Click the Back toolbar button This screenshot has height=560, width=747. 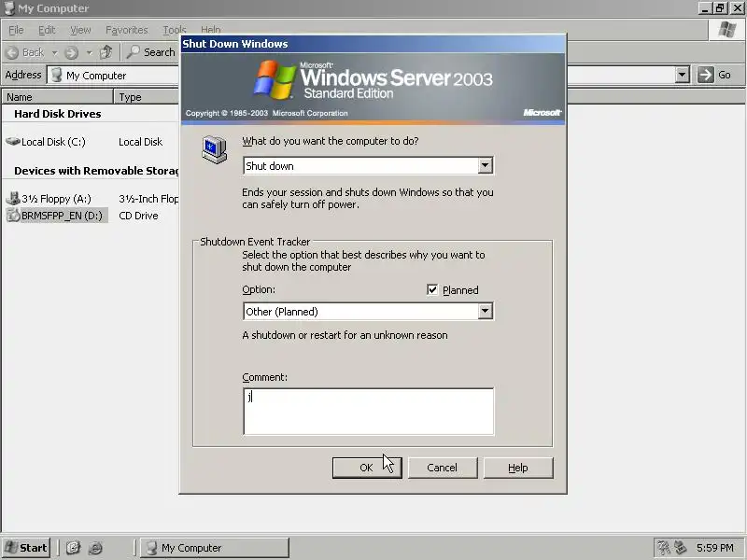tap(25, 52)
